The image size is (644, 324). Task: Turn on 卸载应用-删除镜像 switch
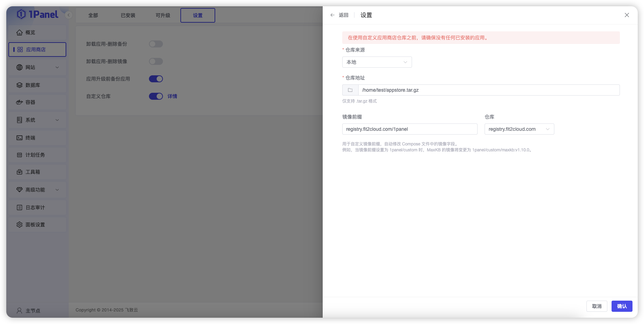(156, 61)
